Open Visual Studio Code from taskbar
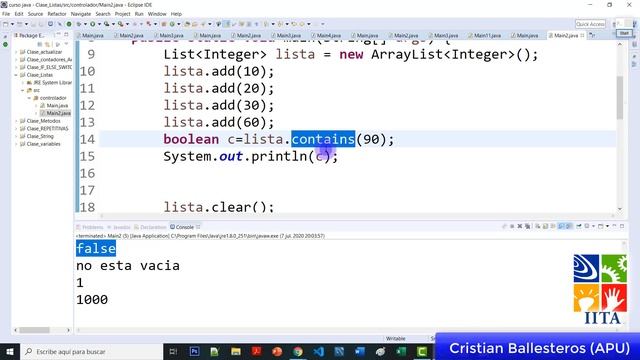This screenshot has height=360, width=640. [x=318, y=351]
